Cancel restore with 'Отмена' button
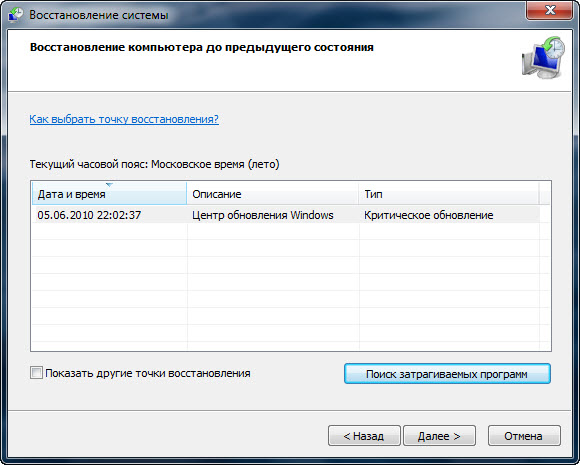This screenshot has height=465, width=580. coord(524,436)
